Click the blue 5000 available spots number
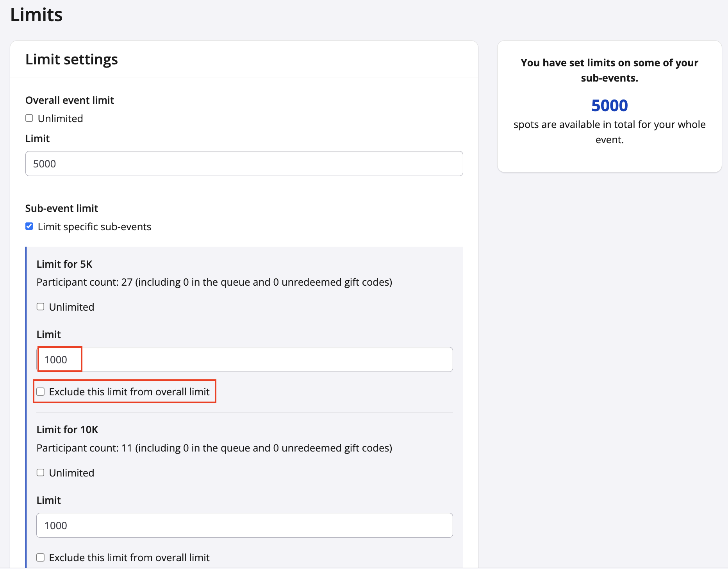The width and height of the screenshot is (728, 569). pos(609,105)
